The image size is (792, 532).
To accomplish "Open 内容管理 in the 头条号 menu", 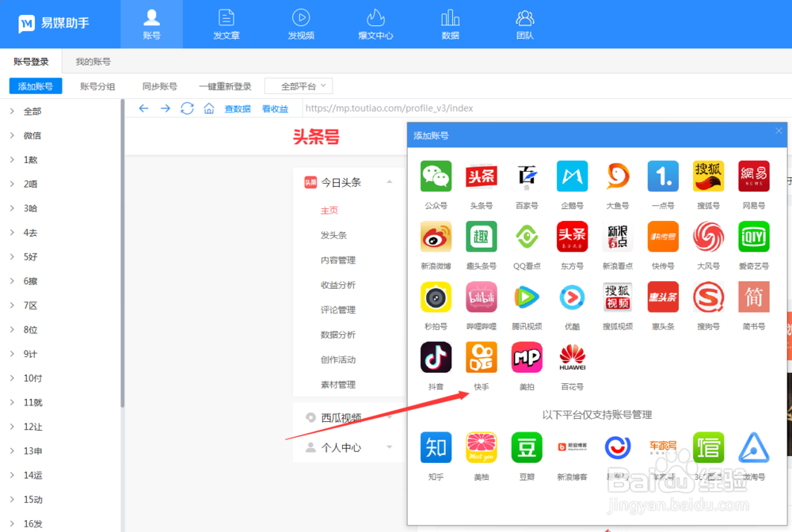I will point(338,260).
